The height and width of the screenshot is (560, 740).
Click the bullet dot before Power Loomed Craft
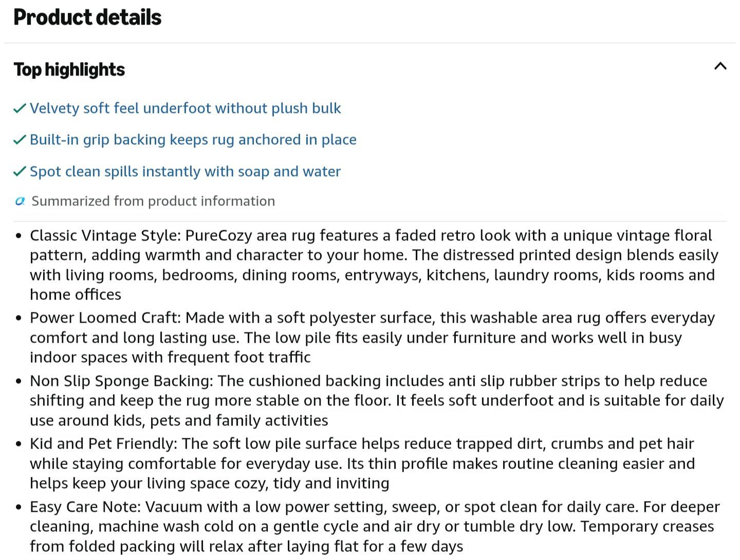pos(19,318)
